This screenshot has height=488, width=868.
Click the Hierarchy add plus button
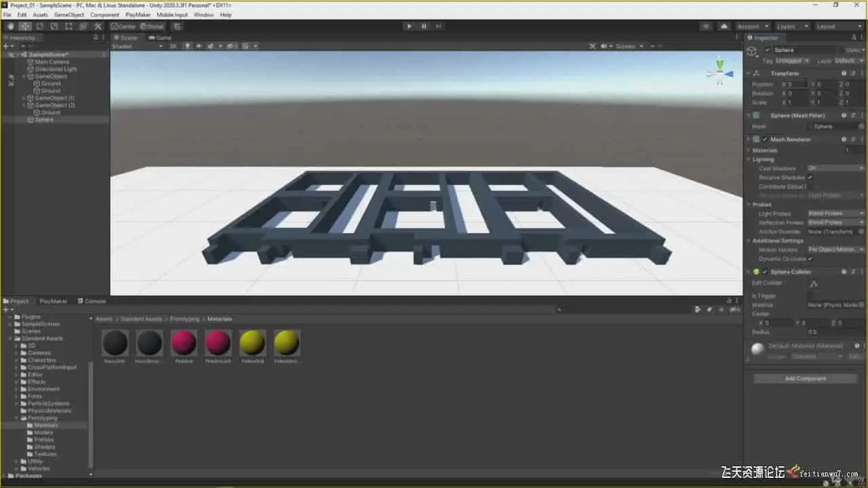click(x=7, y=46)
